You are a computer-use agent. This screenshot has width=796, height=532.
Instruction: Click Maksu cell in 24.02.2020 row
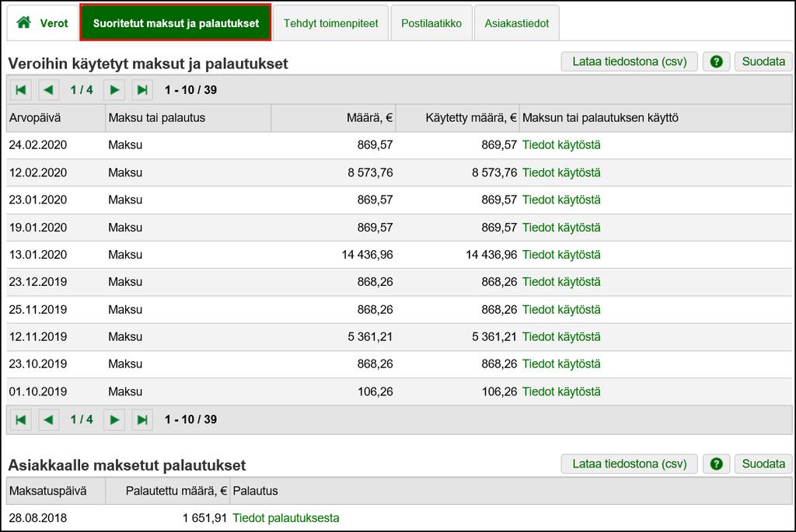125,145
